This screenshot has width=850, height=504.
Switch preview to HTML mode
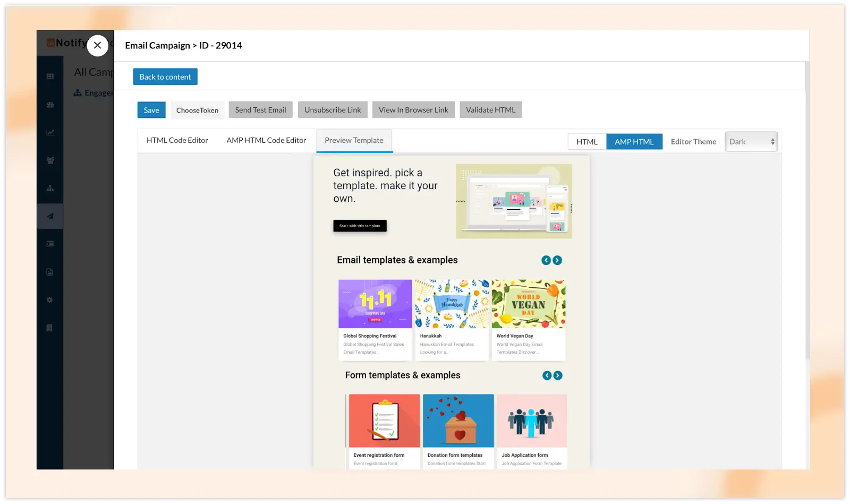[x=587, y=142]
